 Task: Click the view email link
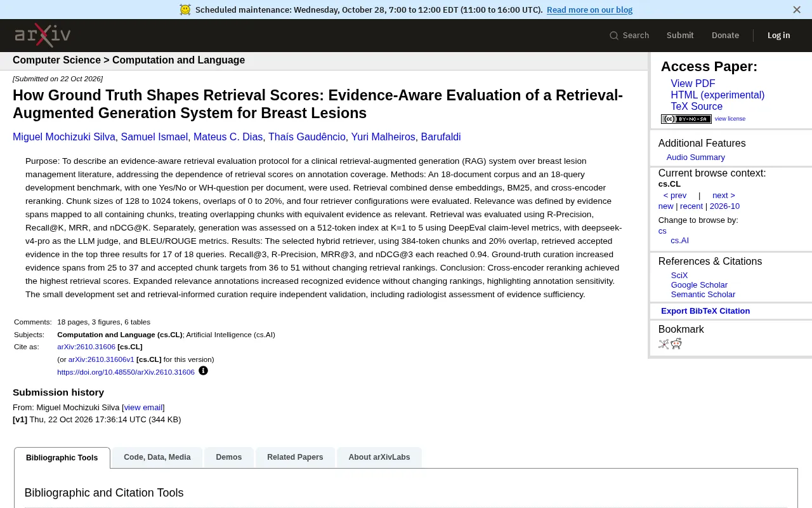click(x=143, y=408)
